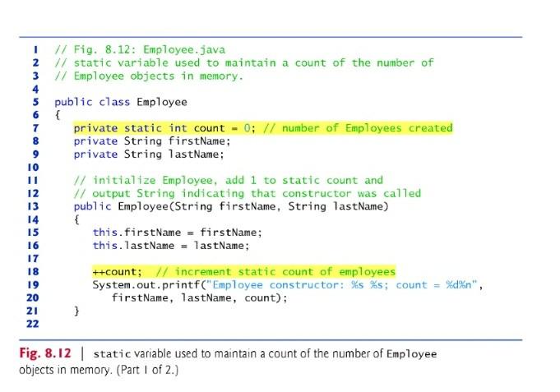560x392 pixels.
Task: Click comment '// increment static count of employees'
Action: 275,272
